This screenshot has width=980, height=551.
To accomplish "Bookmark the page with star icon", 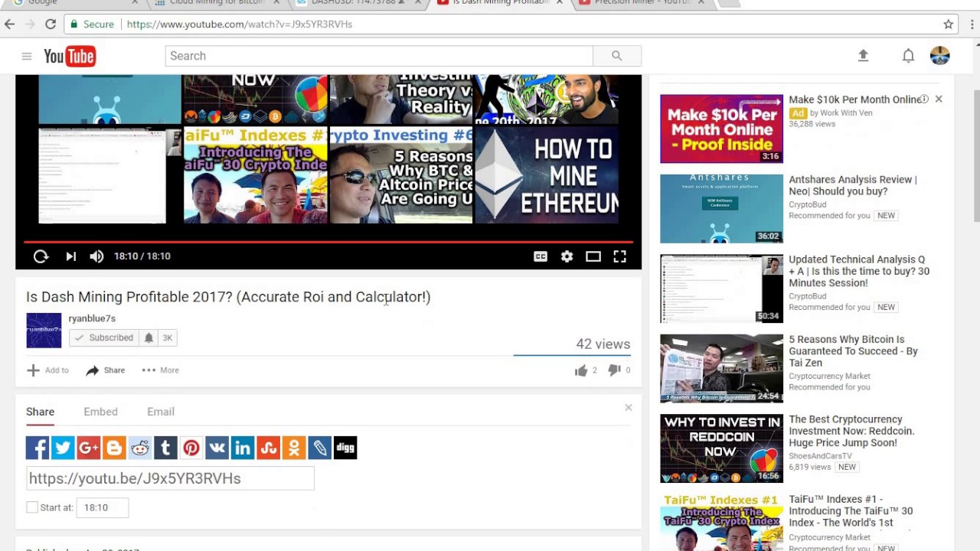I will point(949,24).
